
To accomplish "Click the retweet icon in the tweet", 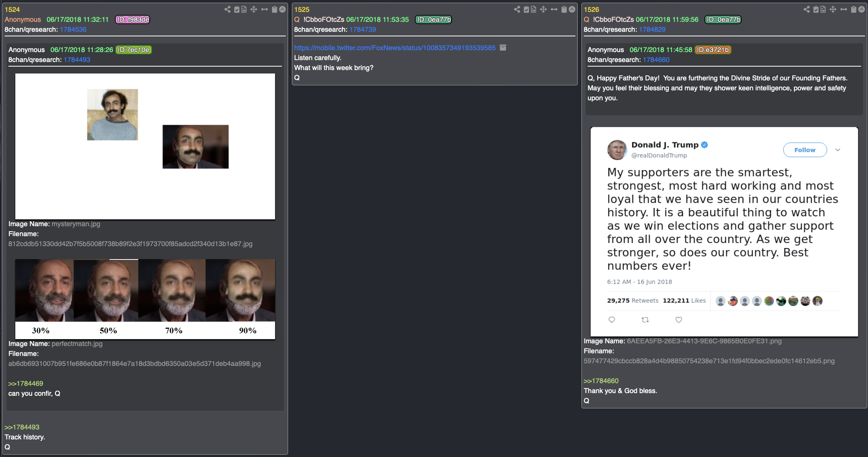I will (x=645, y=320).
